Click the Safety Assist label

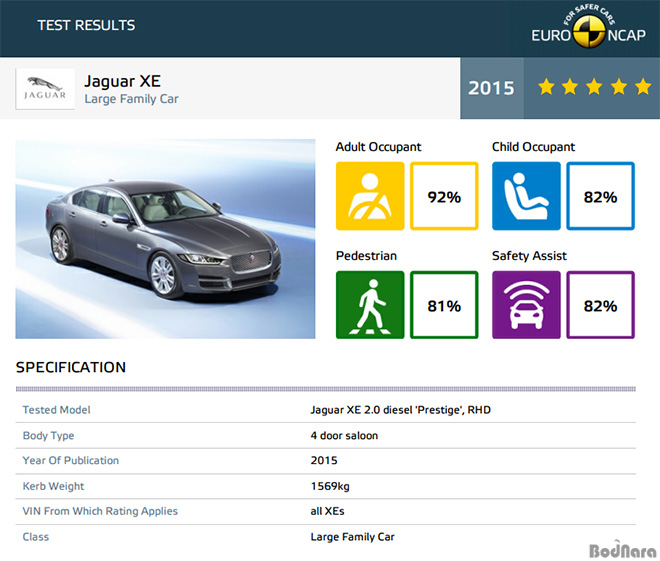530,256
